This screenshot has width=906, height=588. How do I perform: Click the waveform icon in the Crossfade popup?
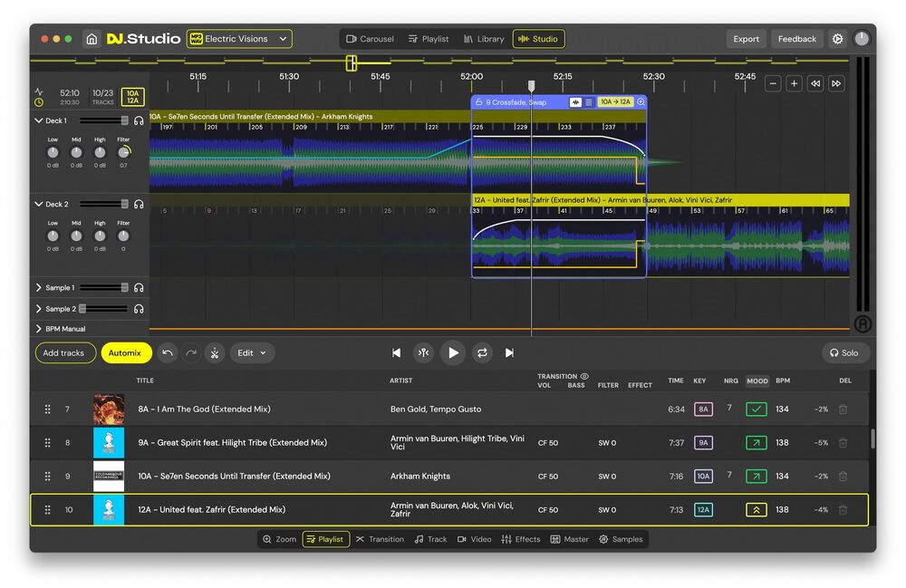(575, 102)
